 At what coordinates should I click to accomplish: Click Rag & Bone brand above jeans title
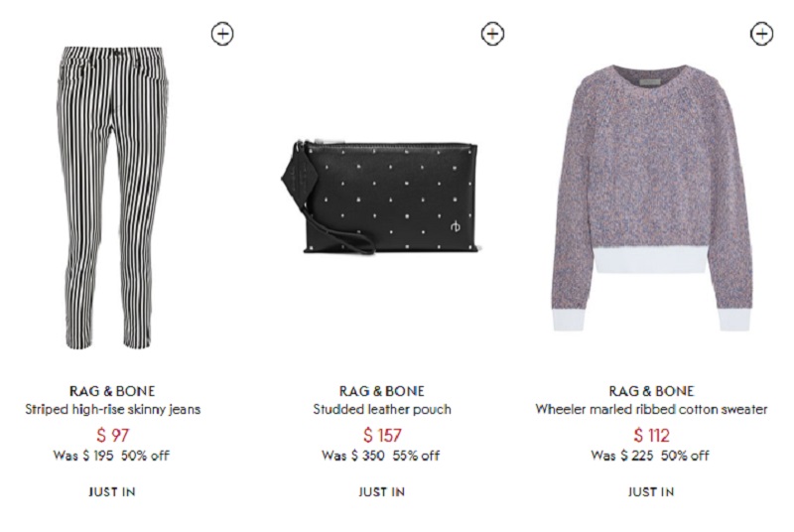tap(112, 391)
